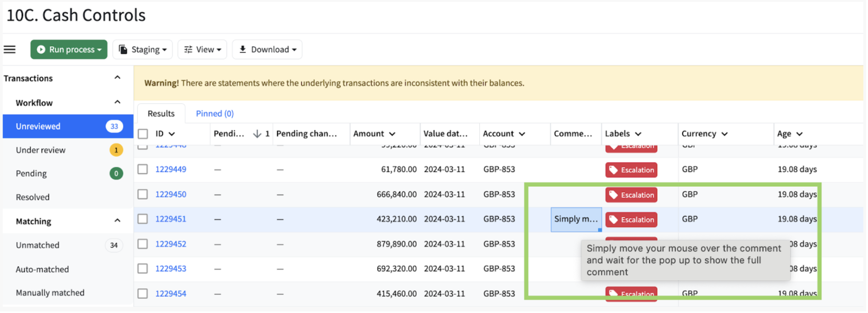Open the Staging dropdown

coord(143,49)
